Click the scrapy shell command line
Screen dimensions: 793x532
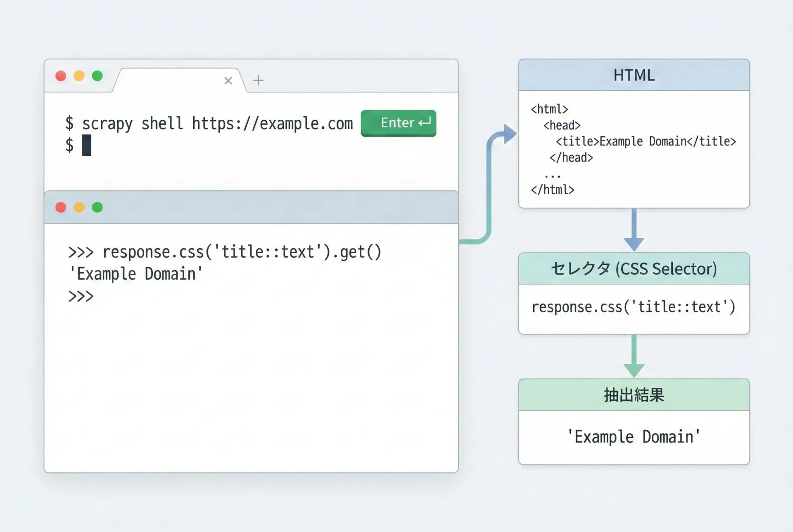point(209,123)
